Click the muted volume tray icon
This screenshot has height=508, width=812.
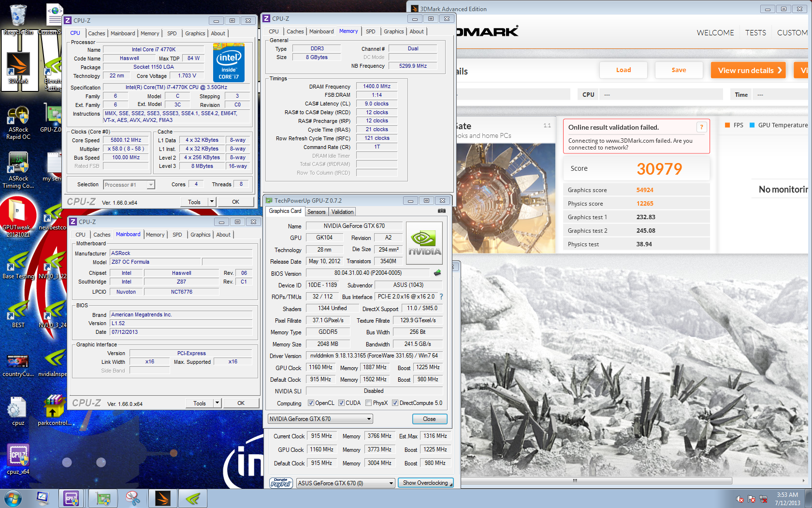740,499
